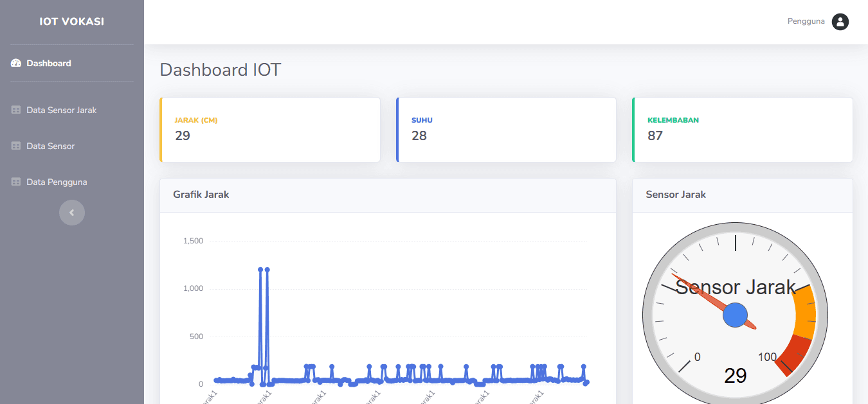Click the table icon next to Data Pengguna
The width and height of the screenshot is (868, 404).
click(x=15, y=182)
